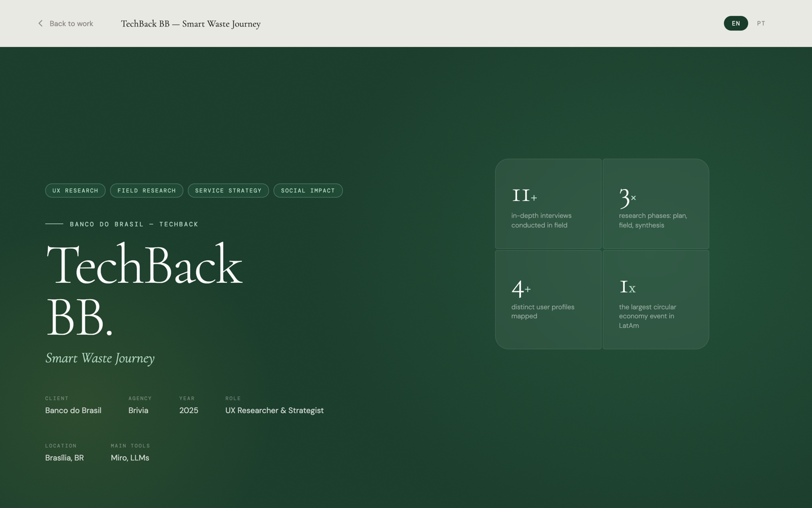Click the Miro, LLMs main tools text
The image size is (812, 508).
coord(130,458)
